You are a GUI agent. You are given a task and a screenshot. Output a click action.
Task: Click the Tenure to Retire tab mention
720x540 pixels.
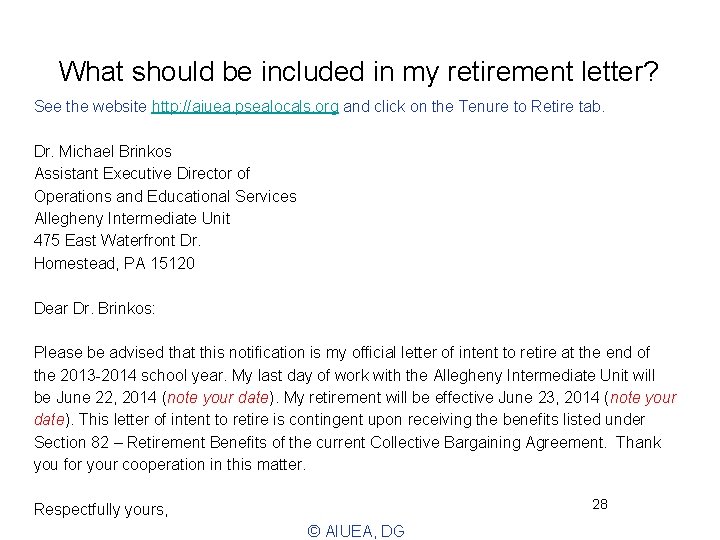point(530,105)
